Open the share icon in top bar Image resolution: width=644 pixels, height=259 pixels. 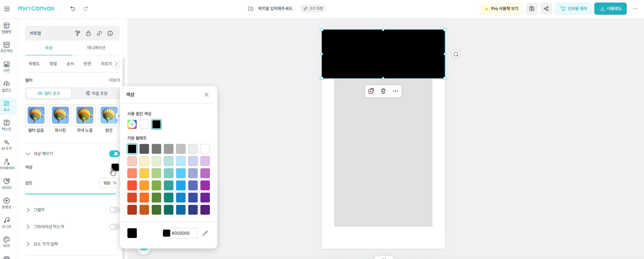546,9
